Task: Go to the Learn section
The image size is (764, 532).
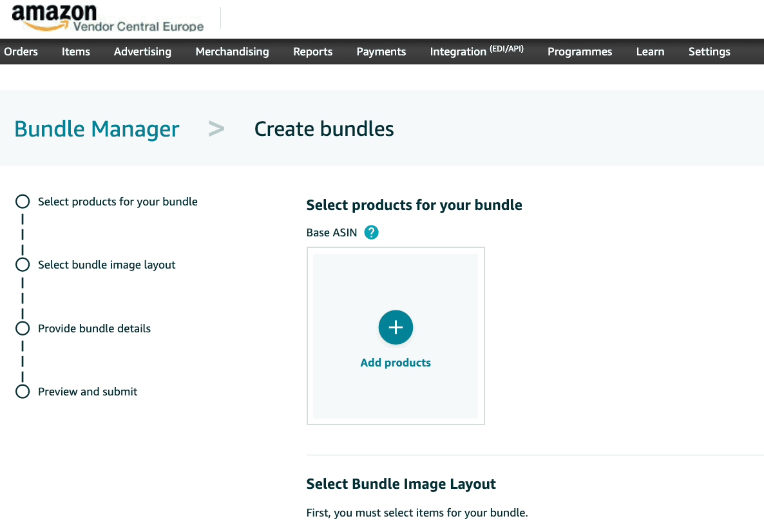Action: [650, 52]
